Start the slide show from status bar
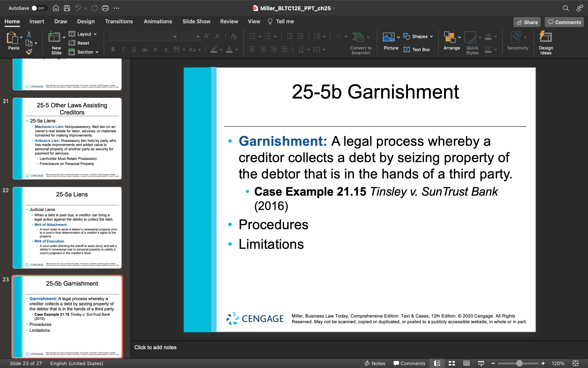This screenshot has height=368, width=588. [481, 363]
